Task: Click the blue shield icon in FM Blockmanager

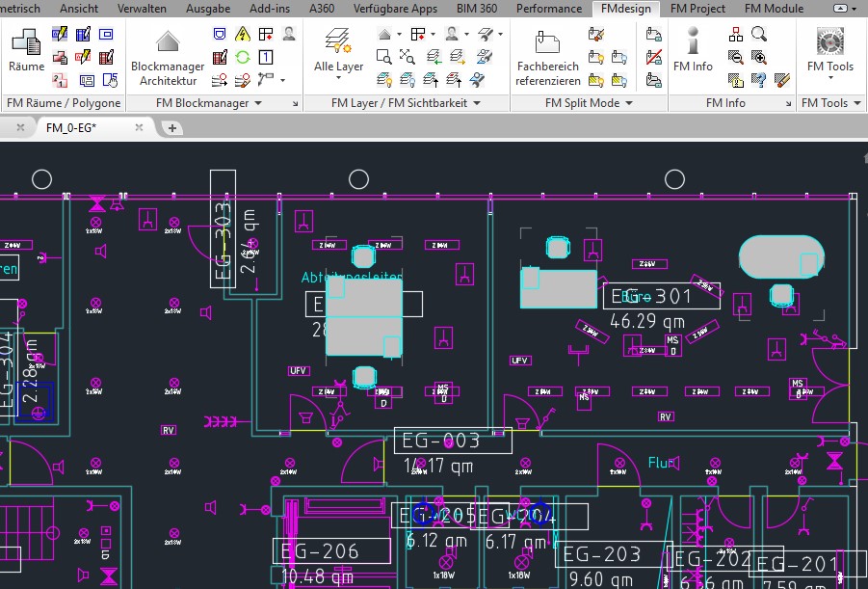Action: coord(220,35)
